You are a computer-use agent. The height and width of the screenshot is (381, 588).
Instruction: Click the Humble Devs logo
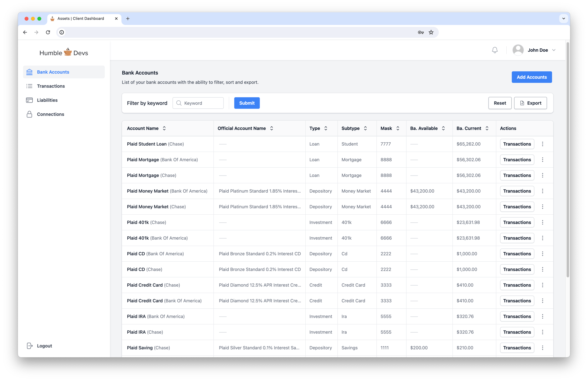64,52
